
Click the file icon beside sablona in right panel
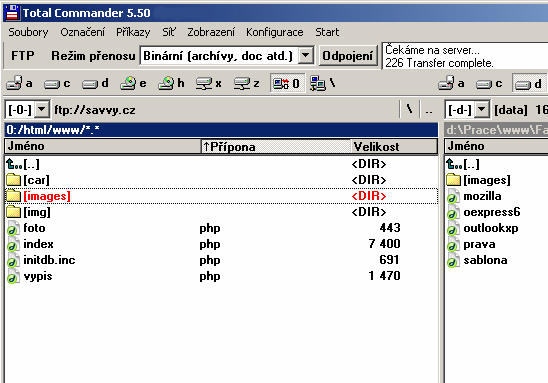(453, 260)
